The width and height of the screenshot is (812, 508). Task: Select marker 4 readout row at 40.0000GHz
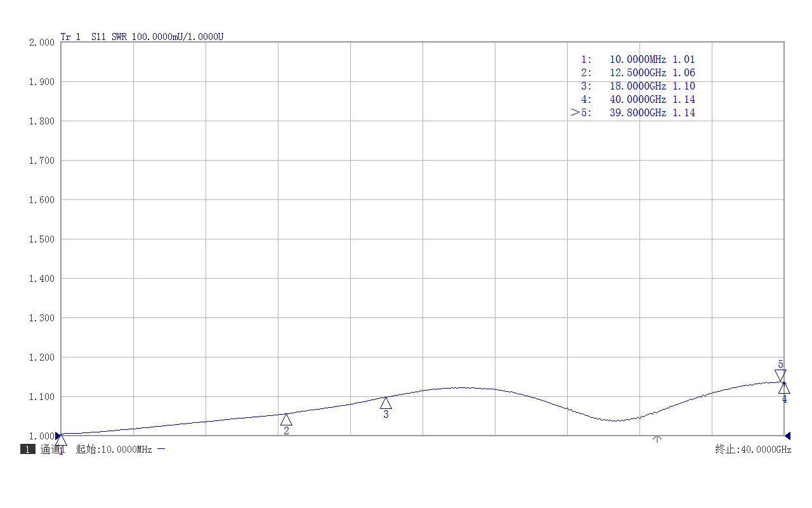[638, 100]
